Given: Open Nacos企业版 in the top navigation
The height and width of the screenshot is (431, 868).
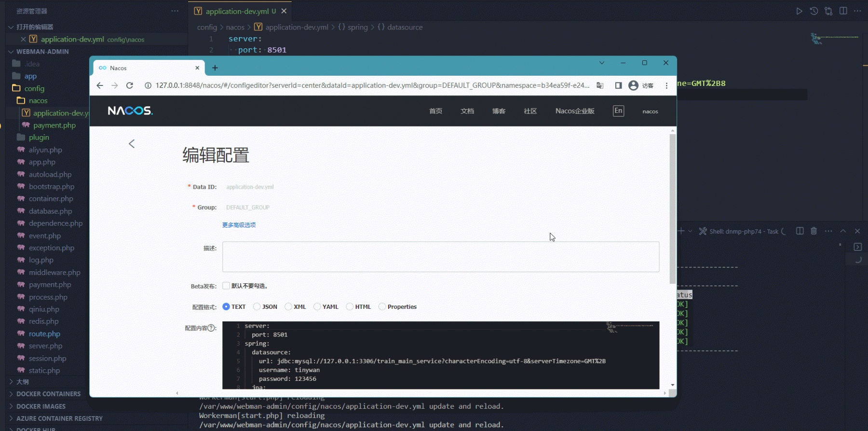Looking at the screenshot, I should tap(574, 111).
